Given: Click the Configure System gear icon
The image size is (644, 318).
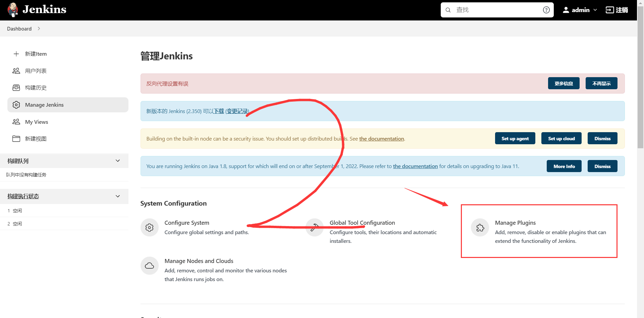Looking at the screenshot, I should [x=150, y=227].
